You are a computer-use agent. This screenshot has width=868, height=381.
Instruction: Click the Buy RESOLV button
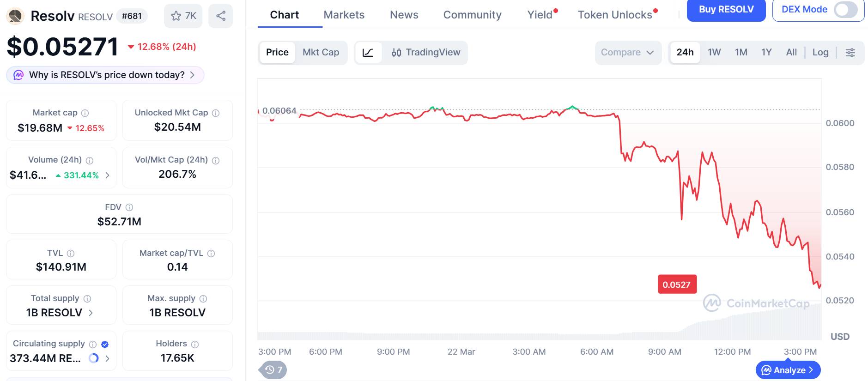tap(726, 9)
